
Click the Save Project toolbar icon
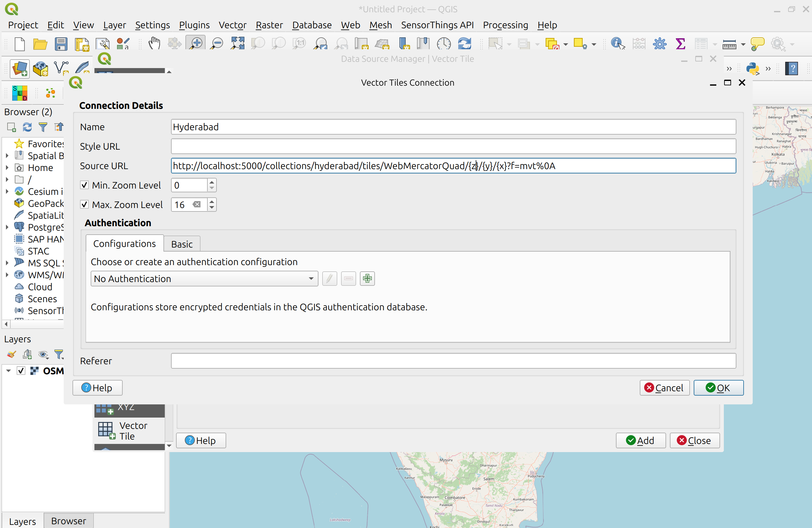[61, 44]
